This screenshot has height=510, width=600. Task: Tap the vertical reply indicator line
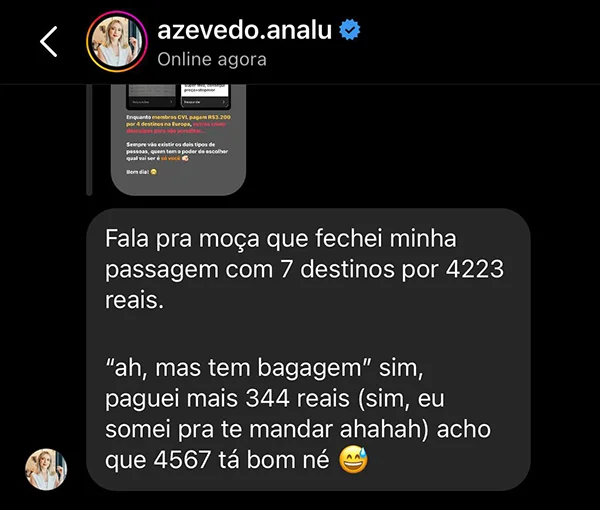89,140
